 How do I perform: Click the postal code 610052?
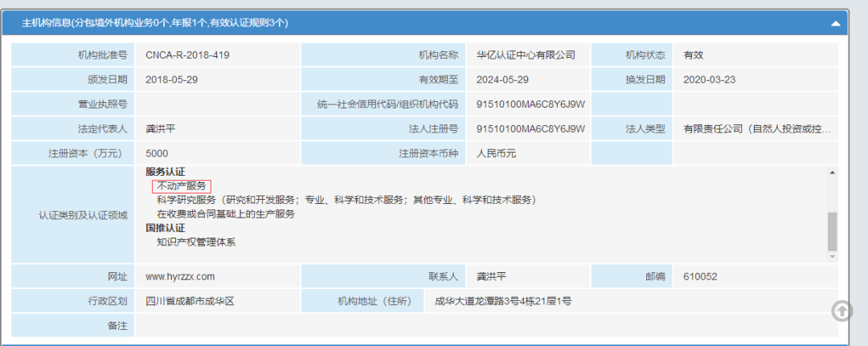click(x=700, y=277)
